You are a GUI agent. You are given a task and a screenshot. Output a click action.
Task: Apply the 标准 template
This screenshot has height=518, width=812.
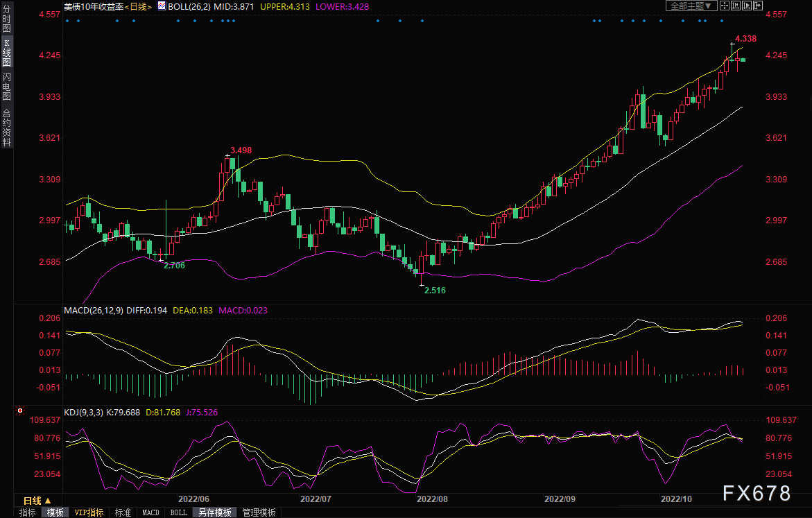(x=123, y=512)
